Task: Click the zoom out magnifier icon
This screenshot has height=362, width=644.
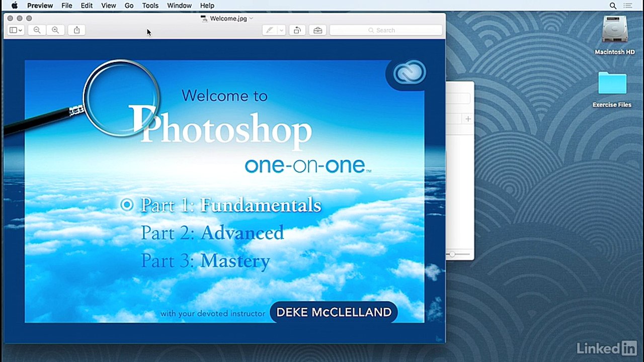Action: (x=37, y=30)
